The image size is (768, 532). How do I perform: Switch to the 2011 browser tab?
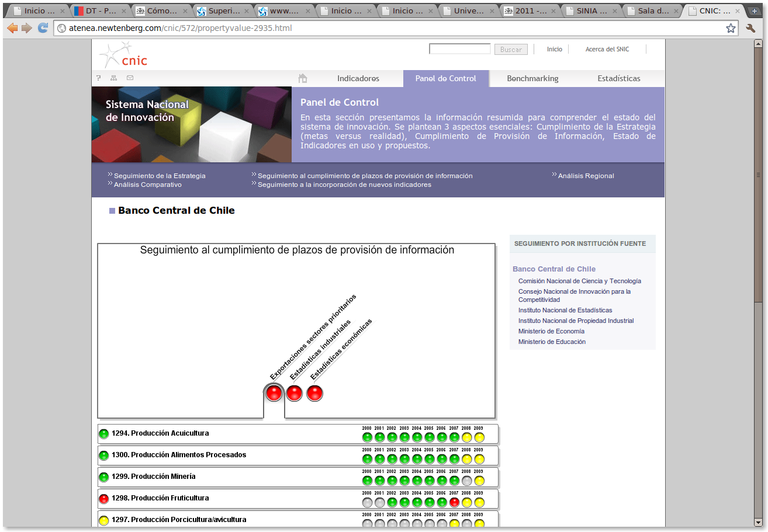click(531, 11)
